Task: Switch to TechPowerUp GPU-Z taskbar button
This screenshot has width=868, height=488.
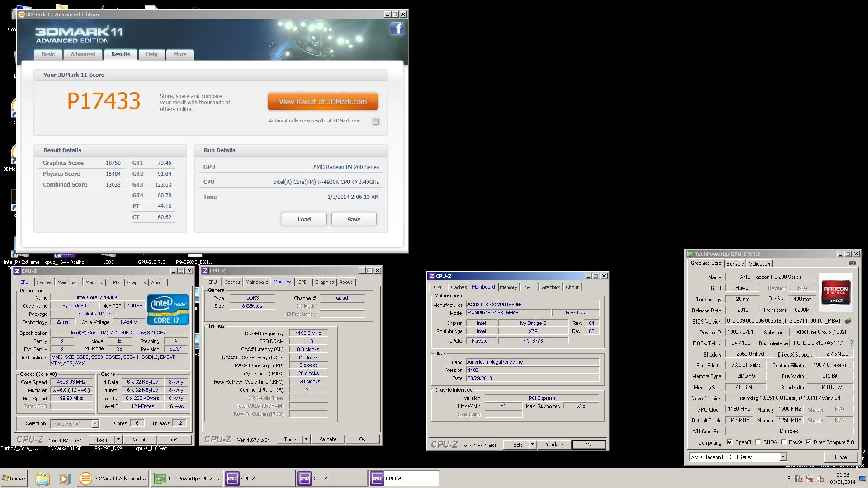Action: [186, 479]
